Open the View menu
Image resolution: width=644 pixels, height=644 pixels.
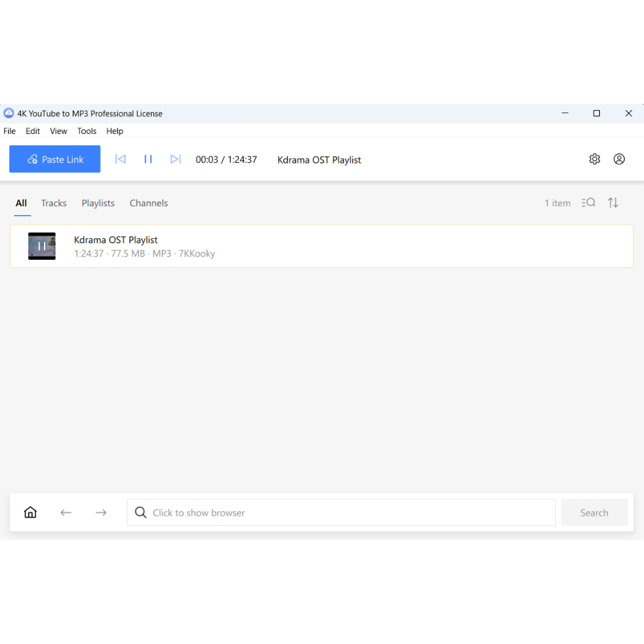tap(58, 131)
